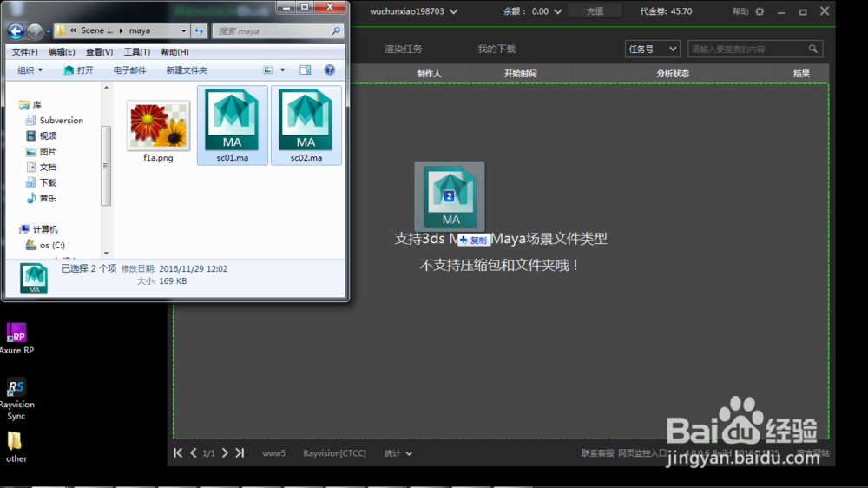
Task: Expand the 组织 dropdown
Action: [x=30, y=69]
